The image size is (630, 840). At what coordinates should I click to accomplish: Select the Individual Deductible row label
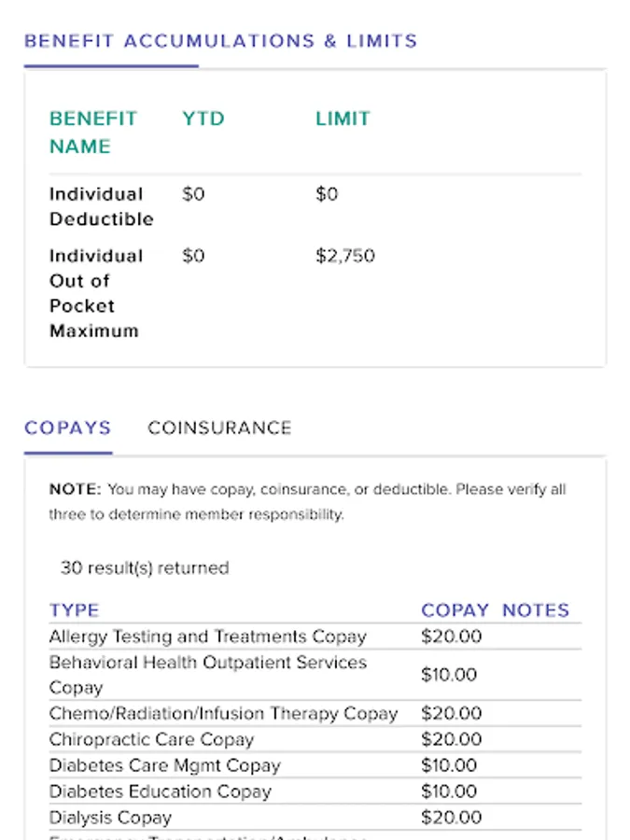tap(101, 206)
